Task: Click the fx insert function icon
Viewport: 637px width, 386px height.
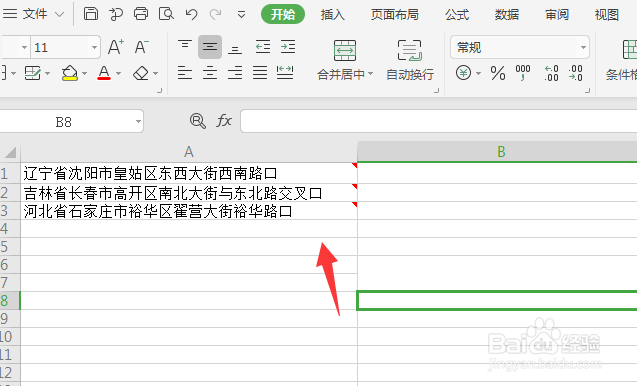Action: 224,121
